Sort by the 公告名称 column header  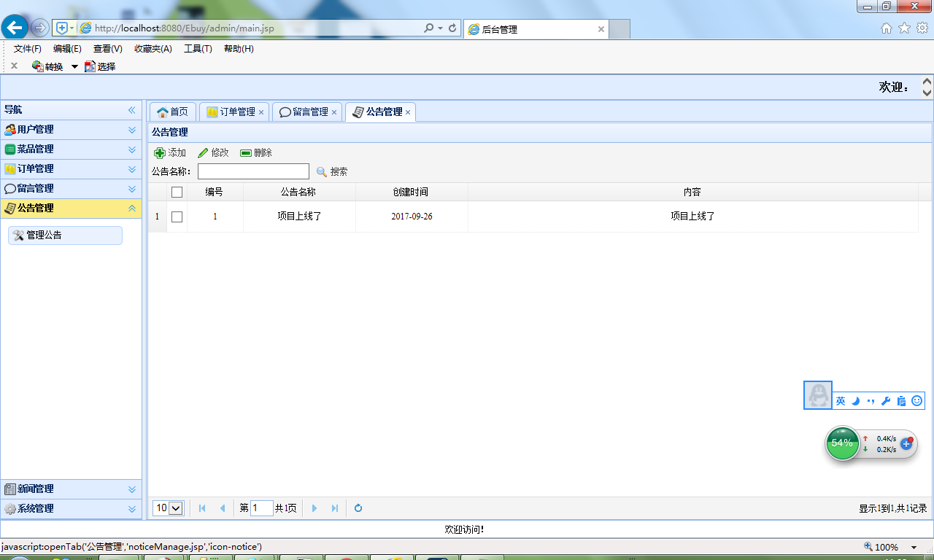[298, 192]
